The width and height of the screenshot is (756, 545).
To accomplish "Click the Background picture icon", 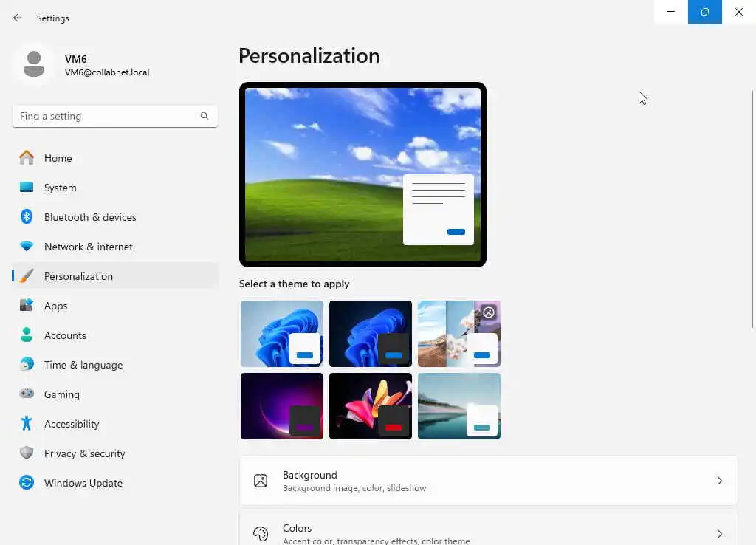I will coord(261,481).
